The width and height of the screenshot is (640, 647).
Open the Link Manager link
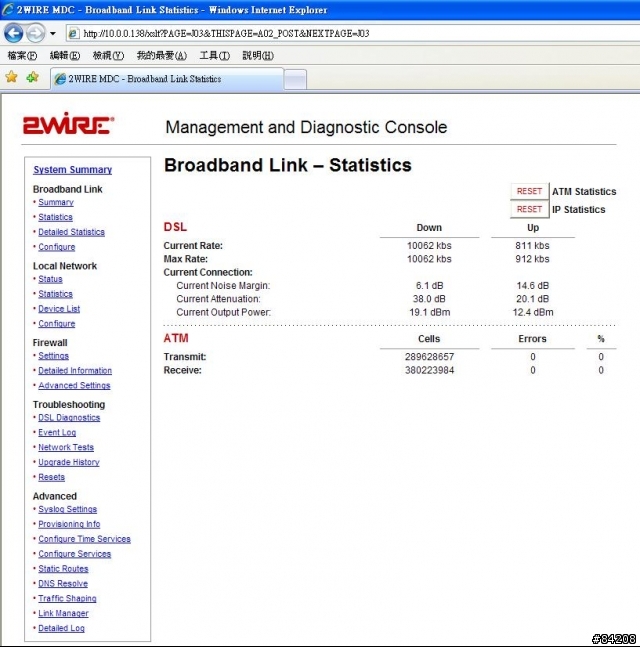(64, 613)
